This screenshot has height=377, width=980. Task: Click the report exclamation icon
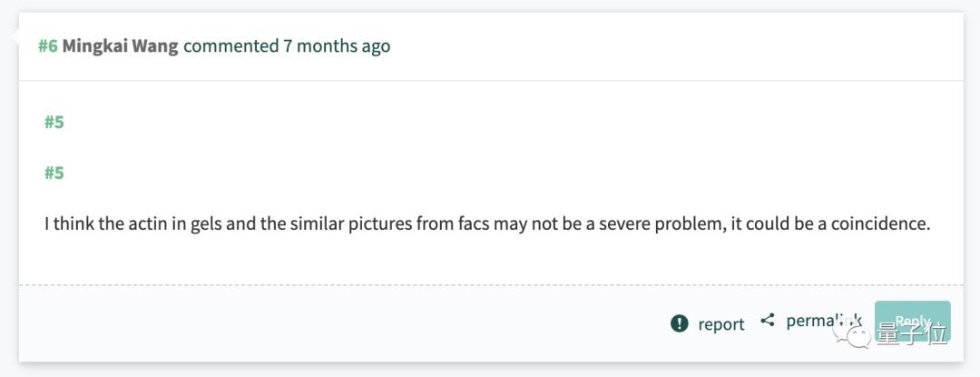pos(679,322)
